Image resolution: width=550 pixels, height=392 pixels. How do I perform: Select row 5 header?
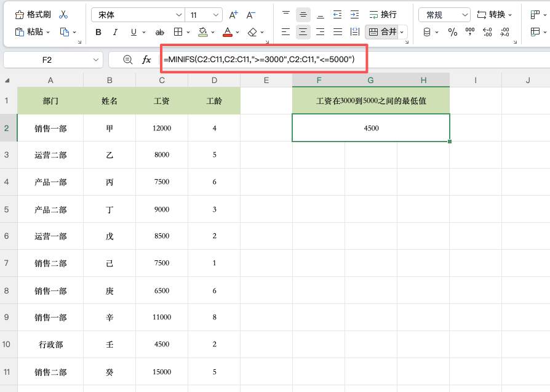coord(7,209)
